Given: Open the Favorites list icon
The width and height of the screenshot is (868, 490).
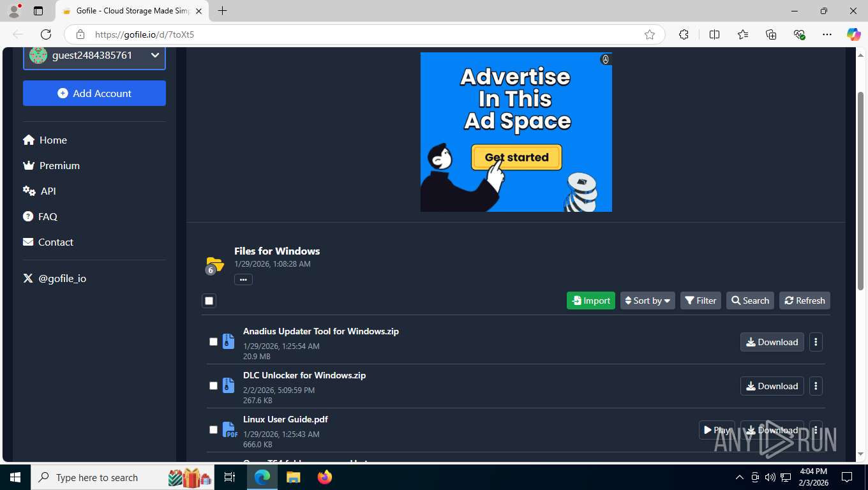Looking at the screenshot, I should pos(743,34).
